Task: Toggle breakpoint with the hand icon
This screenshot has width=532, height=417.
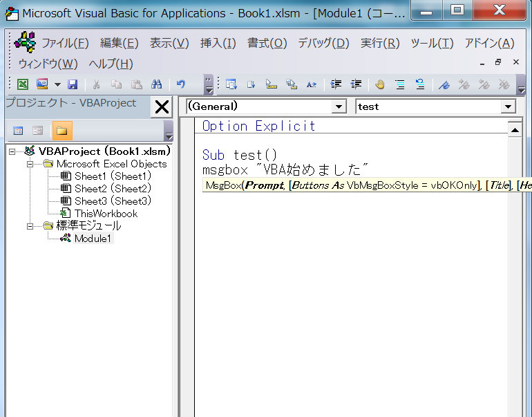Action: click(x=380, y=84)
